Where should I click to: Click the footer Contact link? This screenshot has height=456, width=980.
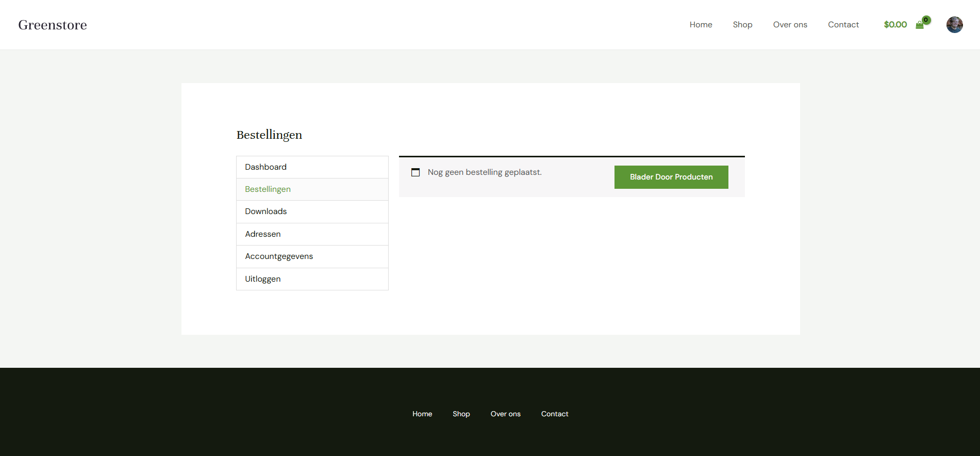tap(555, 414)
